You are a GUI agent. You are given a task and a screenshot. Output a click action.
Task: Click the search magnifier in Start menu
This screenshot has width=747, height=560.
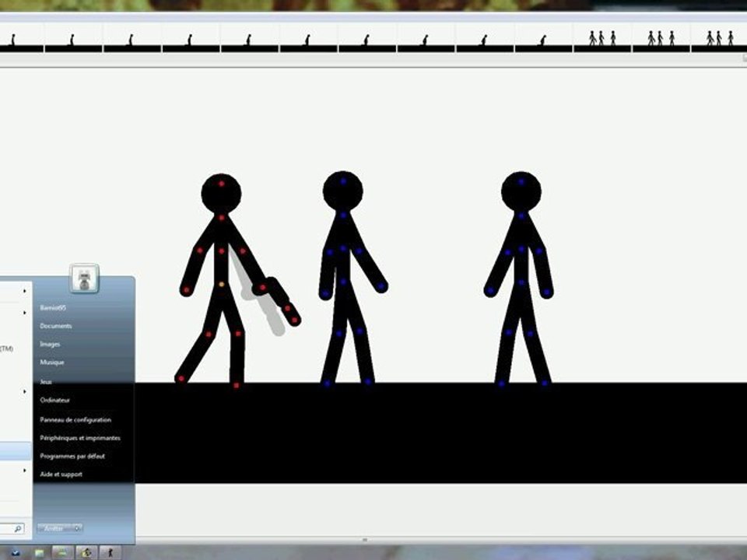18,529
